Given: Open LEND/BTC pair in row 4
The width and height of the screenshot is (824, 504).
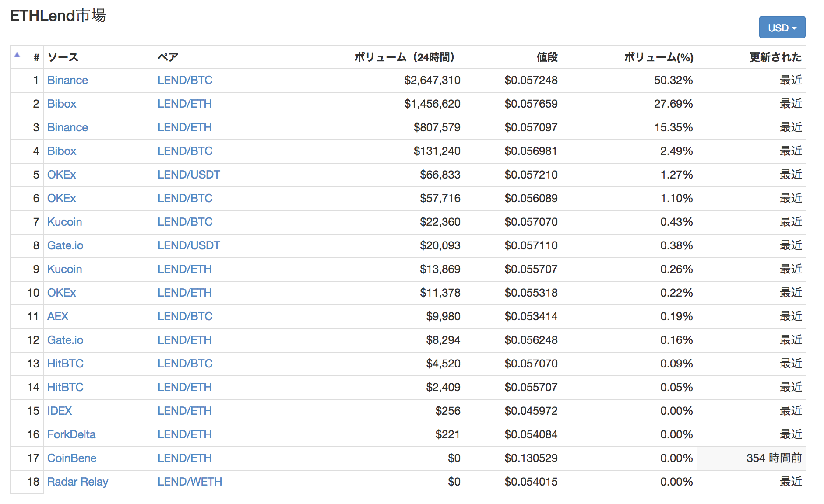Looking at the screenshot, I should 185,151.
